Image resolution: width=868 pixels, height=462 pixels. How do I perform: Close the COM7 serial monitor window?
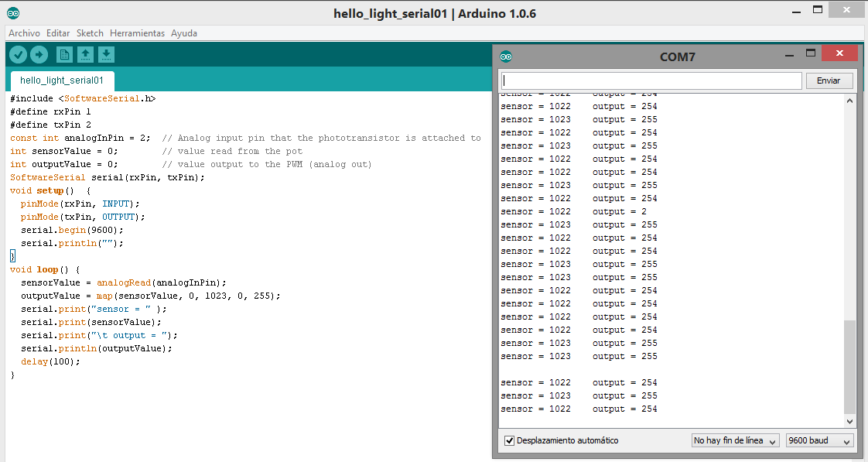point(840,53)
